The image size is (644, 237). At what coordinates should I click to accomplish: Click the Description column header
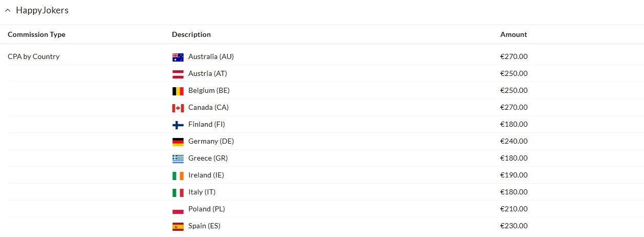click(x=191, y=35)
